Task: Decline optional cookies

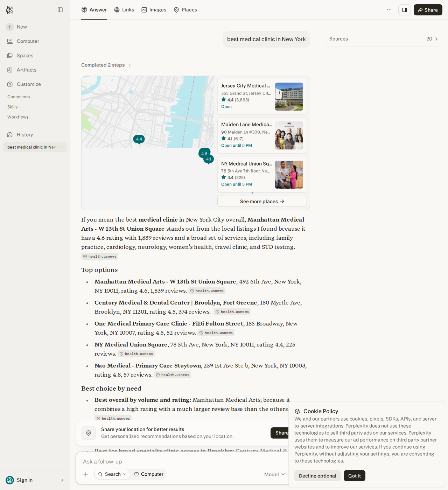Action: click(x=317, y=476)
